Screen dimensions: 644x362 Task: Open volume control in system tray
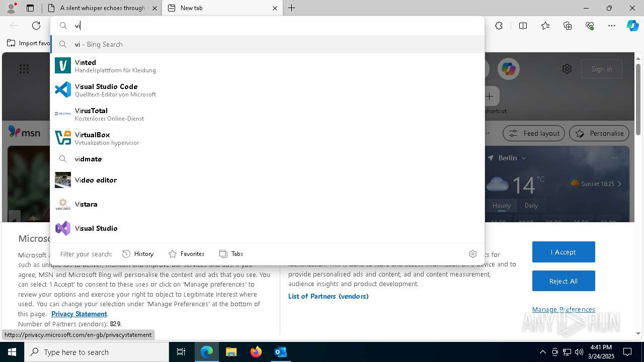click(x=579, y=352)
